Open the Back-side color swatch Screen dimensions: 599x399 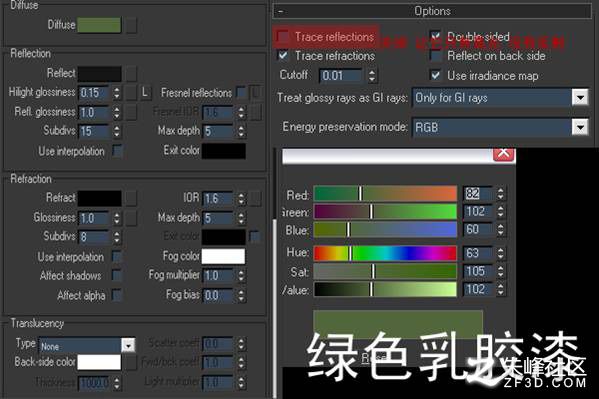tap(99, 362)
